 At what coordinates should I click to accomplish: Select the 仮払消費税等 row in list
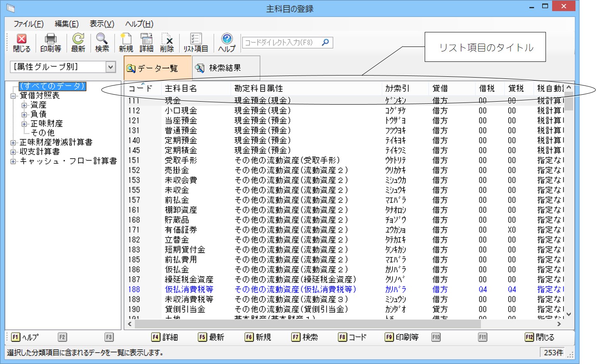tap(189, 289)
